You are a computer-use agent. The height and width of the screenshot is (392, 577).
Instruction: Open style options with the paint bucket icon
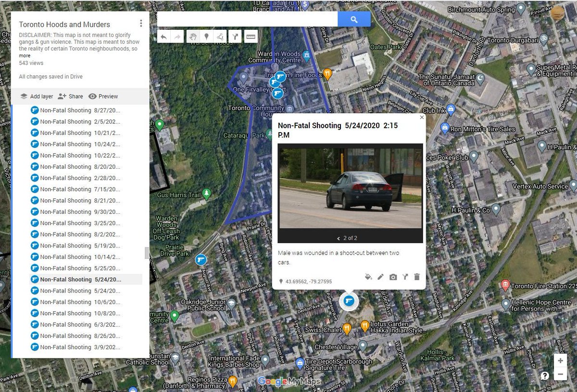coord(368,277)
